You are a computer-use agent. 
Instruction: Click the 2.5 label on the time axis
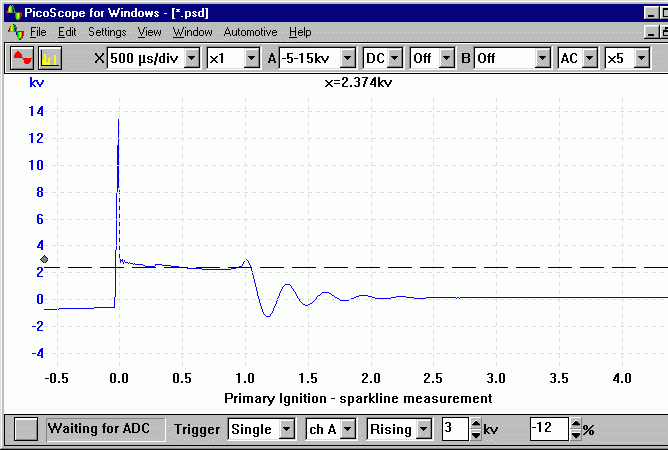pyautogui.click(x=433, y=378)
